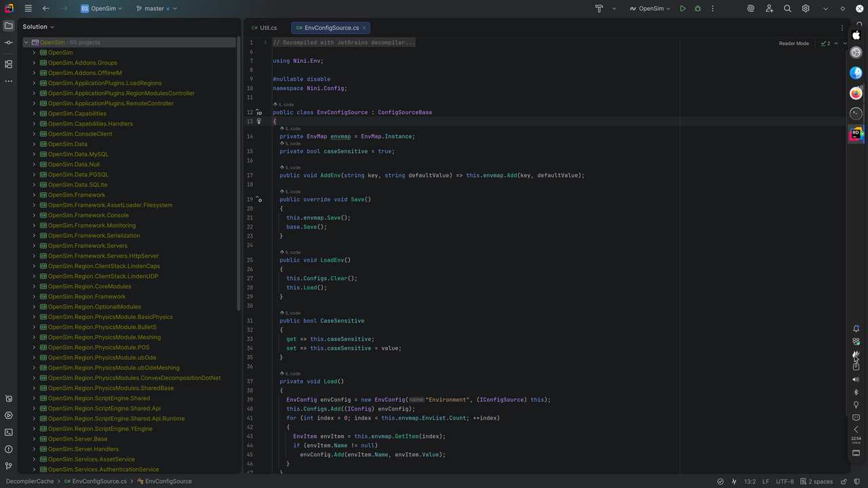
Task: Select OpenSim.Region.PhysicsModule.BulletS project
Action: (x=102, y=327)
